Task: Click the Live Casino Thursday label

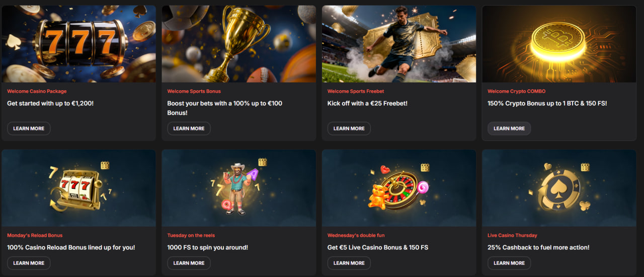Action: [x=512, y=235]
